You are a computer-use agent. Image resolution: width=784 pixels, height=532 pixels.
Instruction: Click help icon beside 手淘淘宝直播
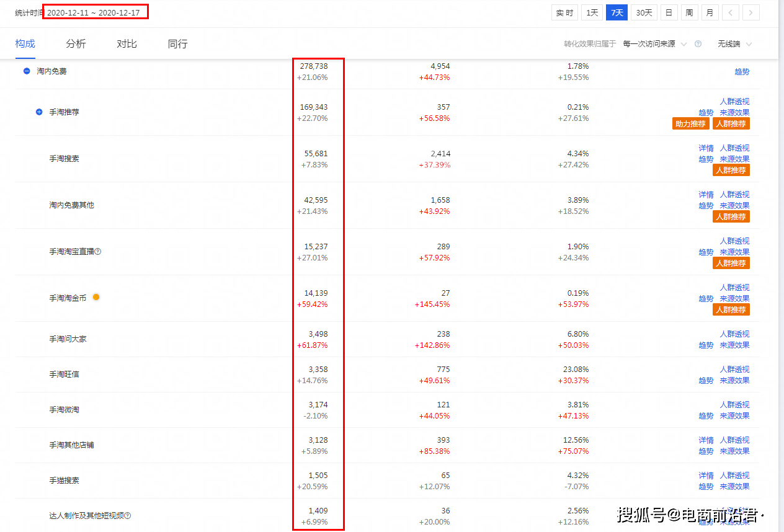[98, 252]
